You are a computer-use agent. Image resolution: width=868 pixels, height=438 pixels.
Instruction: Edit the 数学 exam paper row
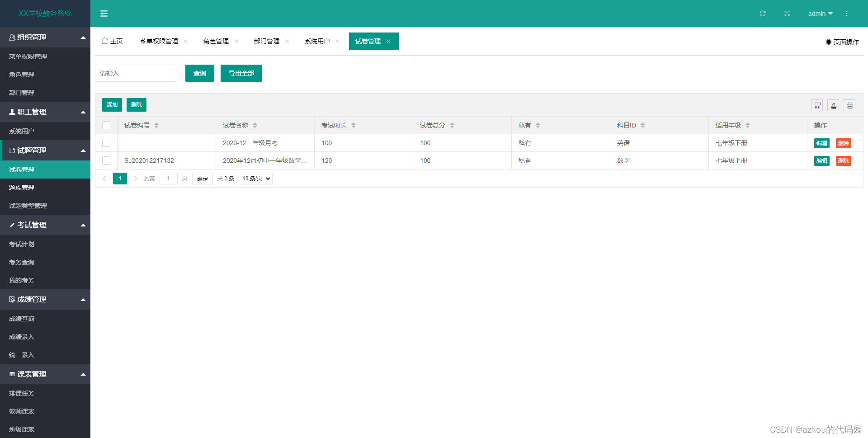pyautogui.click(x=822, y=161)
